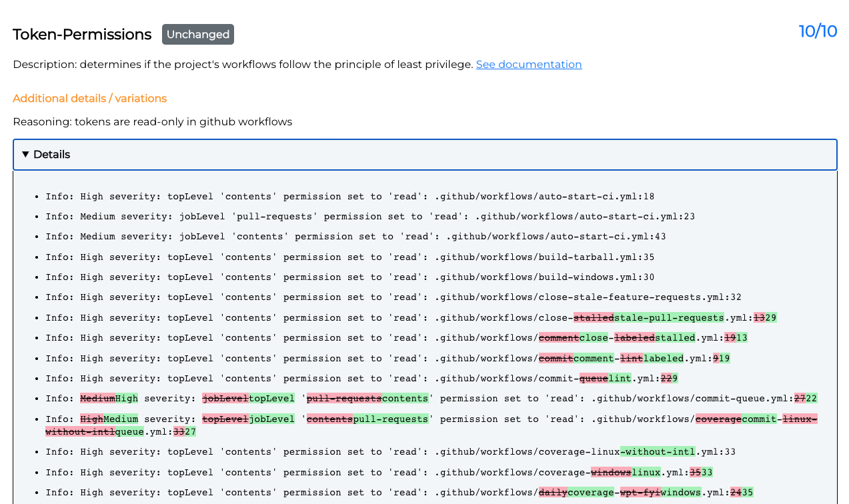The height and width of the screenshot is (504, 849).
Task: Click the description text about least privilege
Action: tap(243, 65)
